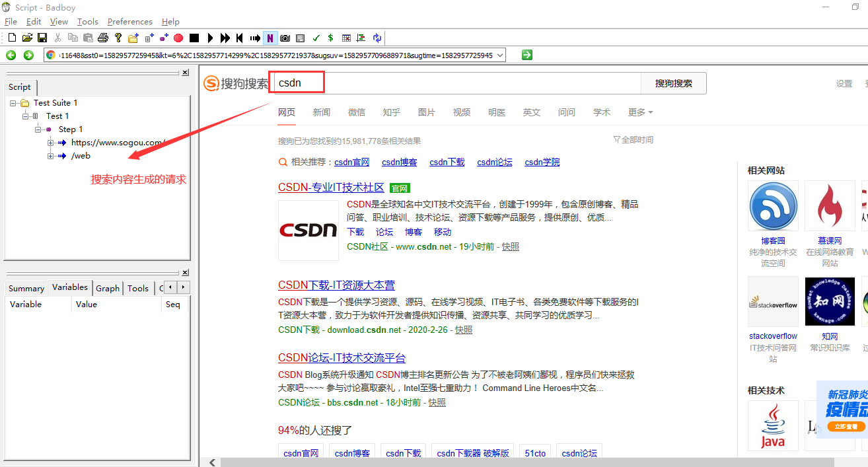Click the blue refresh arrows toolbar icon
This screenshot has height=467, width=868.
(377, 38)
